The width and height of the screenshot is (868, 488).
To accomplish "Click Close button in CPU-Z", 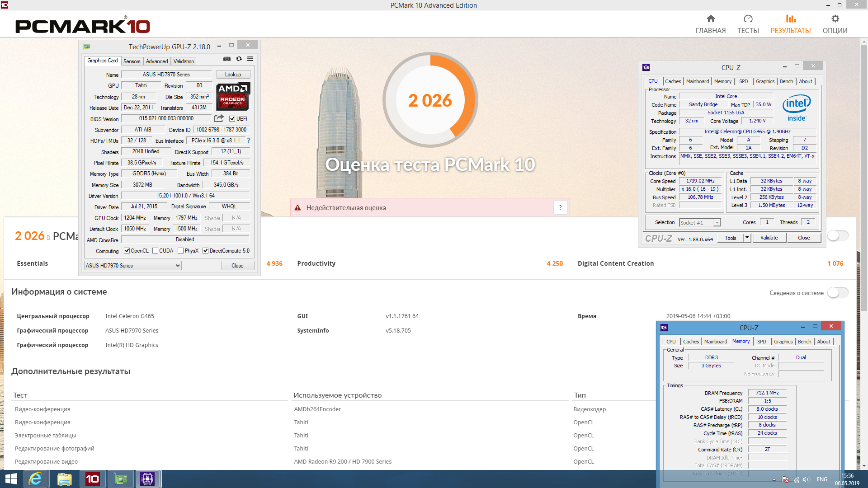I will 804,238.
